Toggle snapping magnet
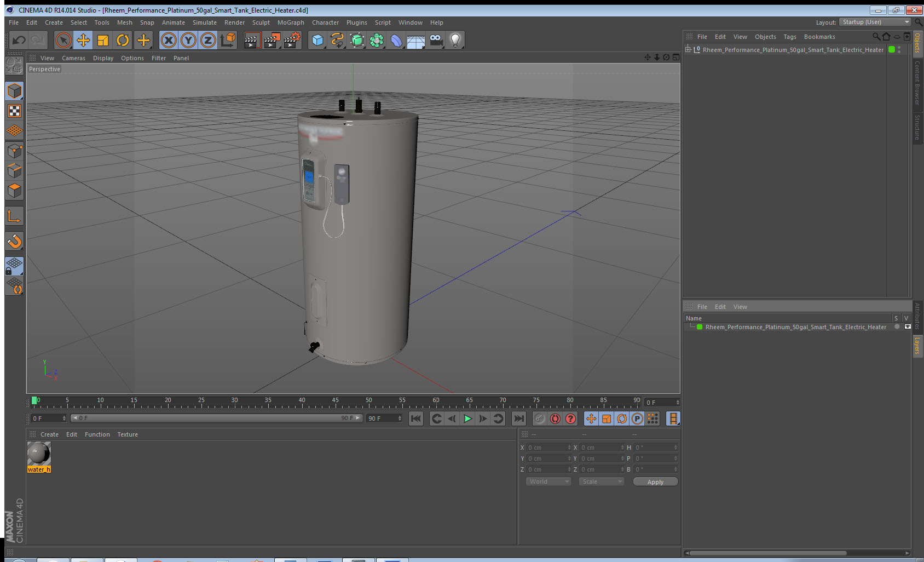This screenshot has width=924, height=562. pyautogui.click(x=14, y=241)
